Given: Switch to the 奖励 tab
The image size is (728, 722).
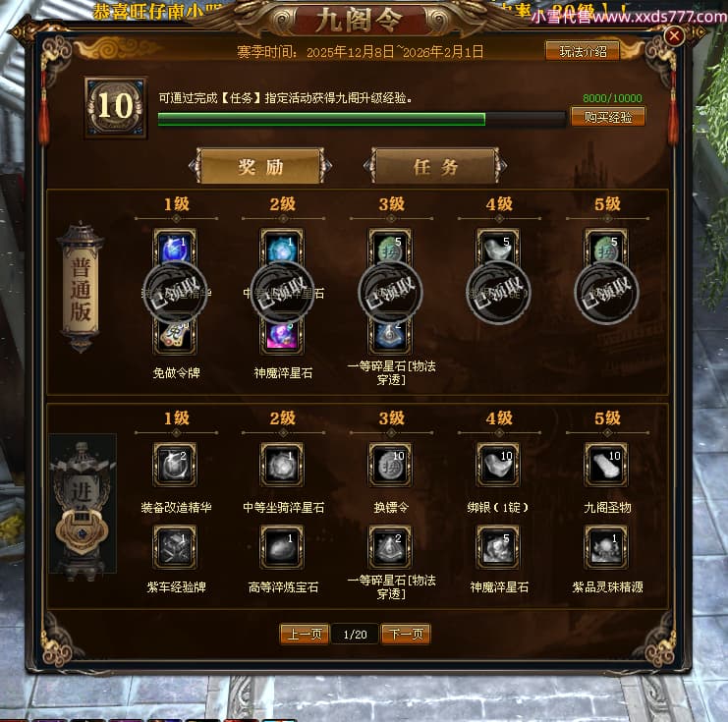Looking at the screenshot, I should pos(260,166).
